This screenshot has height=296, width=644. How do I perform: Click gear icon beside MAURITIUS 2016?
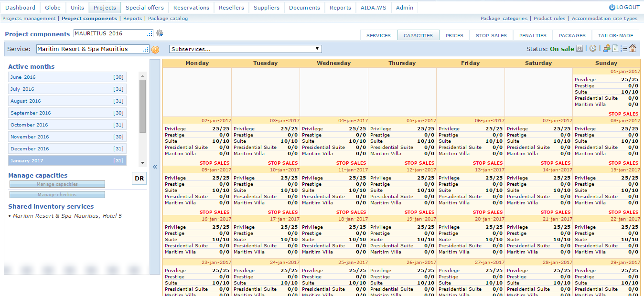coord(160,33)
